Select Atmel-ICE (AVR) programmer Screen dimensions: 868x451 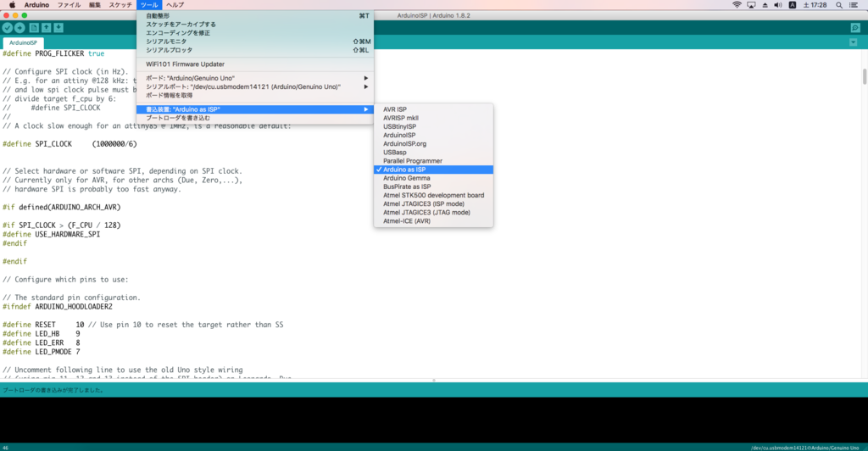[x=433, y=221]
